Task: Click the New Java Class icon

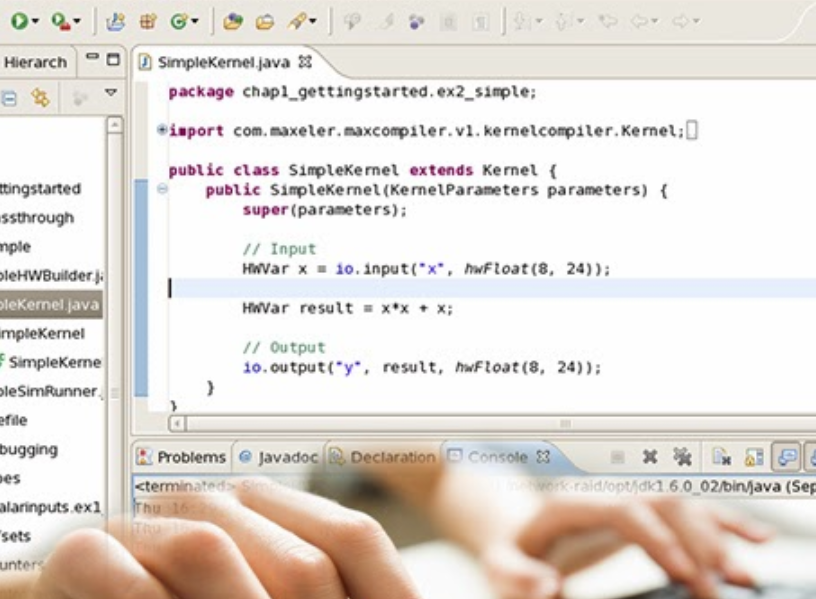Action: 179,20
